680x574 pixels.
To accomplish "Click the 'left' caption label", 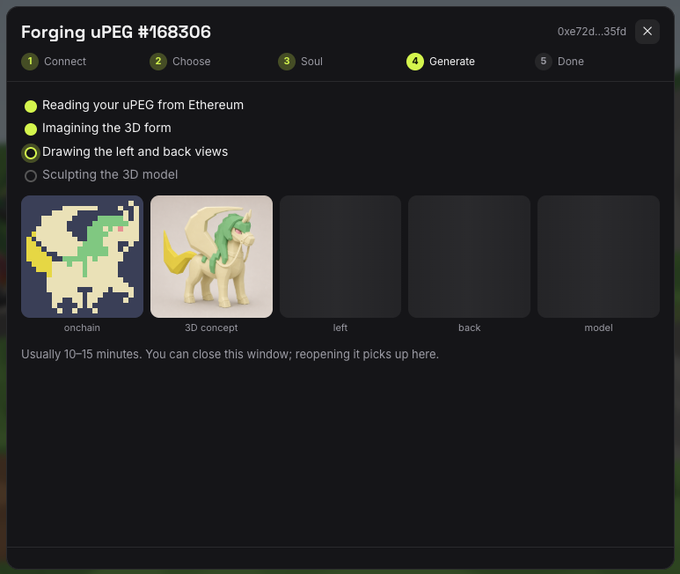I will (340, 328).
